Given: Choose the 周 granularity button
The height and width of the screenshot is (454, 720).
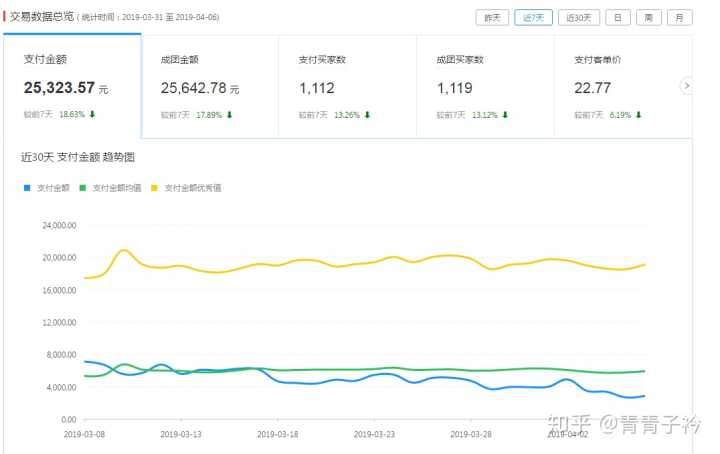Looking at the screenshot, I should 649,17.
